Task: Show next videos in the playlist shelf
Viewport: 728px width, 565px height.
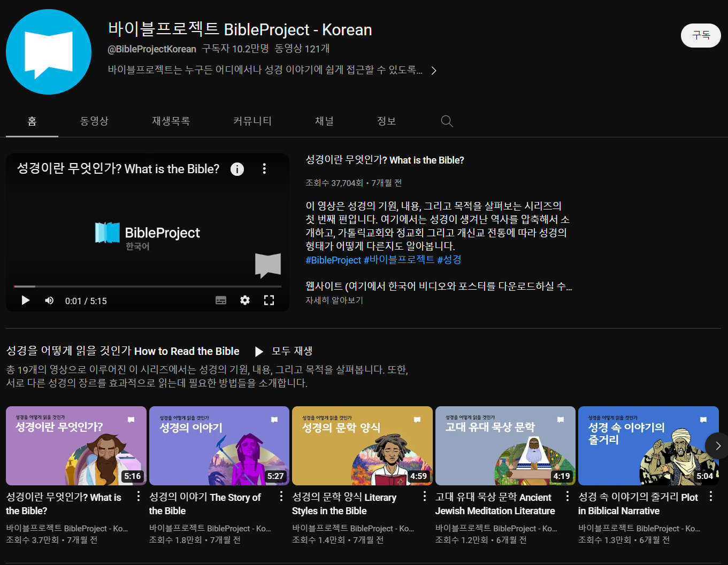Action: pos(717,446)
